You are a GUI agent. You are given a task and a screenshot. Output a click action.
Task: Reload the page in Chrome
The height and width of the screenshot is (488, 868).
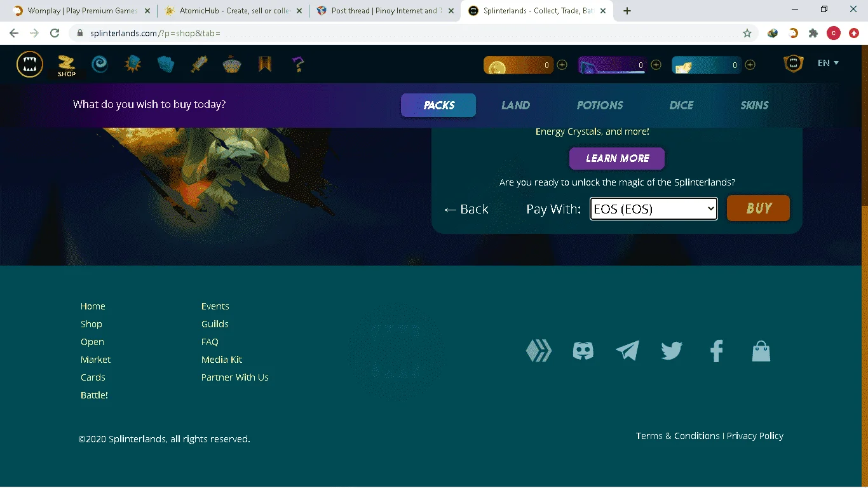[x=55, y=33]
